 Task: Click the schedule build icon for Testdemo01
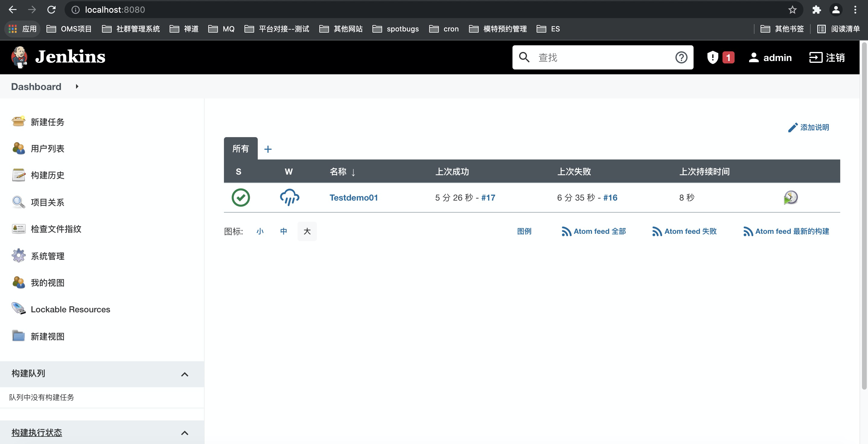(x=790, y=198)
